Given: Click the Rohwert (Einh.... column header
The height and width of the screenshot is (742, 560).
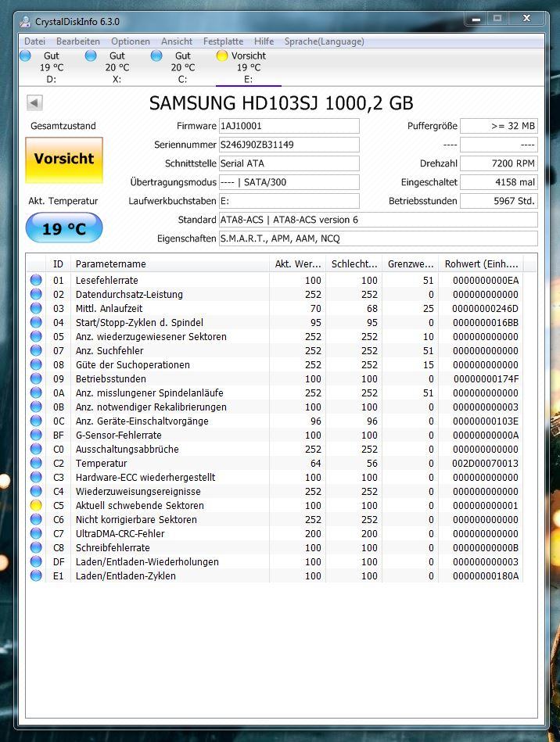Looking at the screenshot, I should click(x=481, y=263).
